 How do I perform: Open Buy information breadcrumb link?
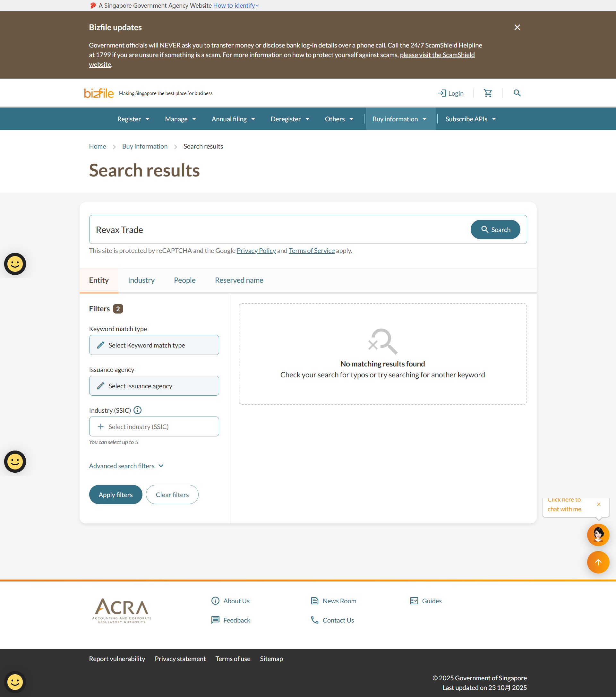click(145, 146)
